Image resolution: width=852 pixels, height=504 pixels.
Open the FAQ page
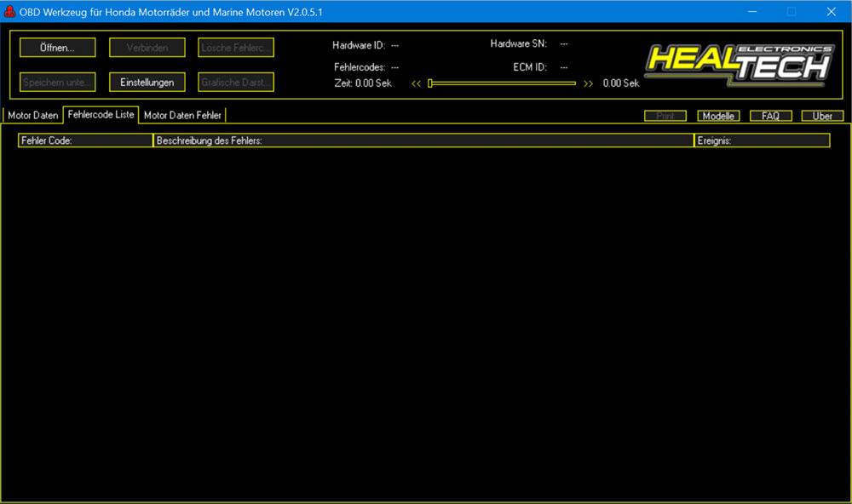click(770, 115)
